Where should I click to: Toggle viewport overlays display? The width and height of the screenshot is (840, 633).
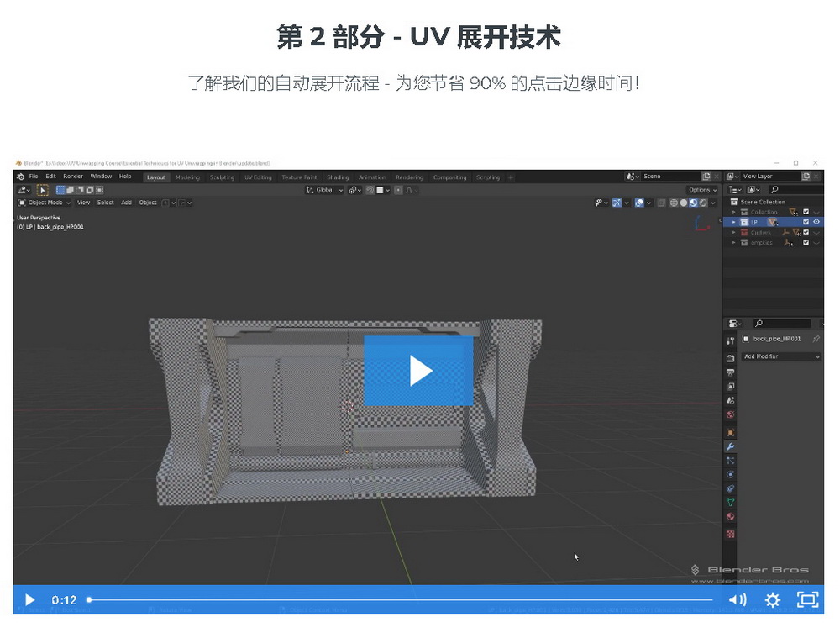[x=639, y=203]
